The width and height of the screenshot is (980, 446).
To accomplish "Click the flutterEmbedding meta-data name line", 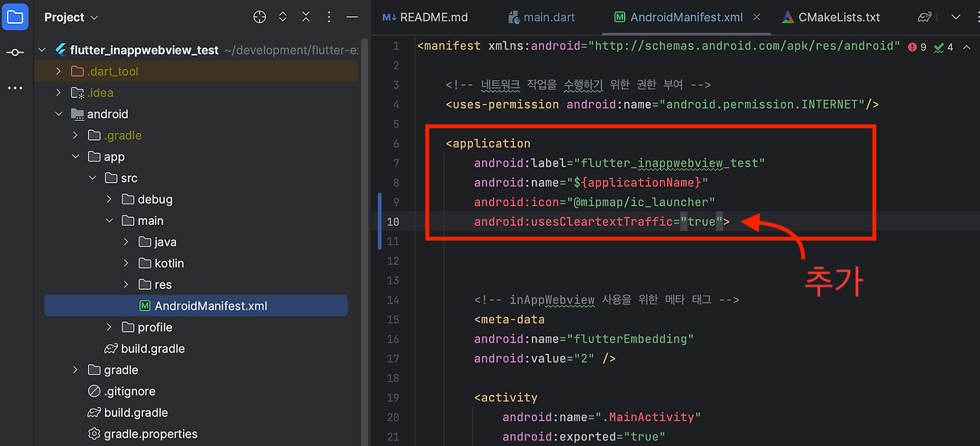I will [584, 339].
